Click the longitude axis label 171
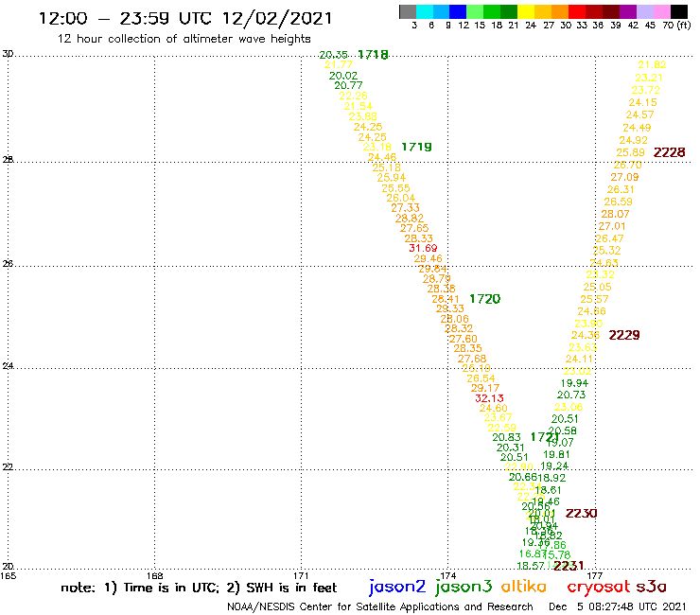Image resolution: width=700 pixels, height=615 pixels. [301, 575]
